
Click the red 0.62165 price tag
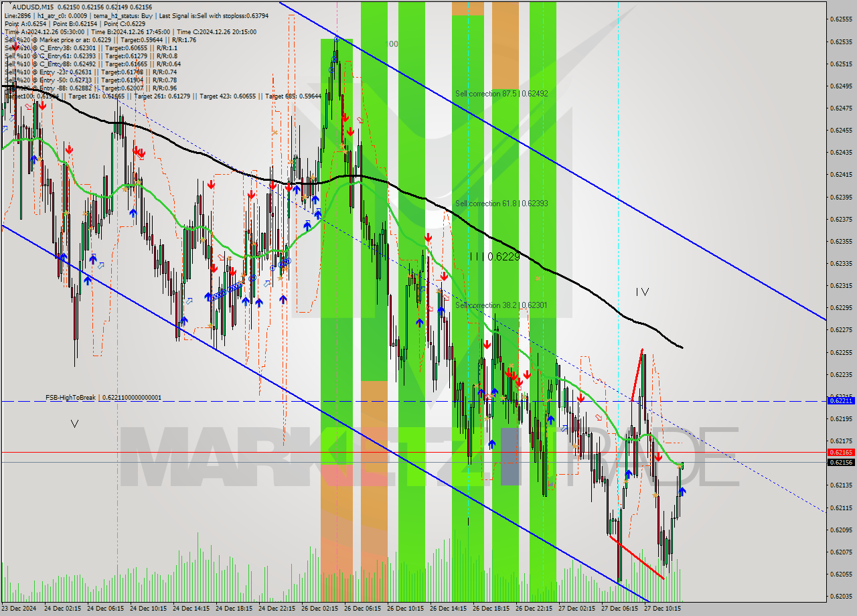[x=841, y=453]
